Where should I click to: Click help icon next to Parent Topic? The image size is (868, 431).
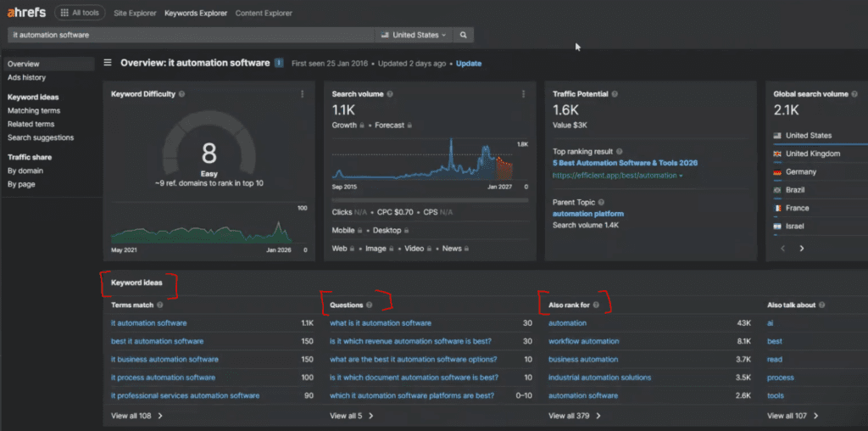click(x=601, y=203)
